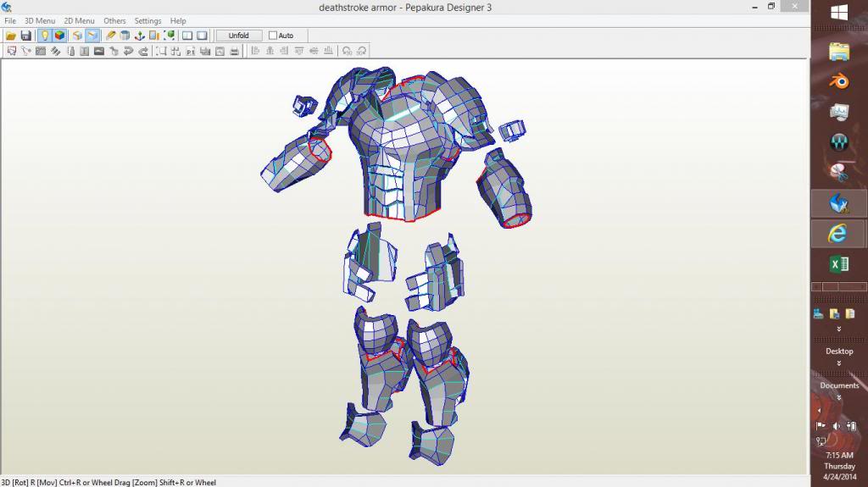Click the Documents toolbar label
The image size is (868, 487).
tap(839, 385)
